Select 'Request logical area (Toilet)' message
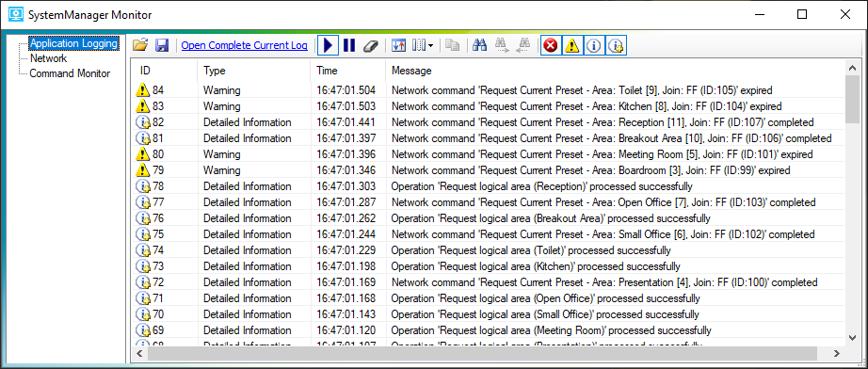 [x=531, y=250]
